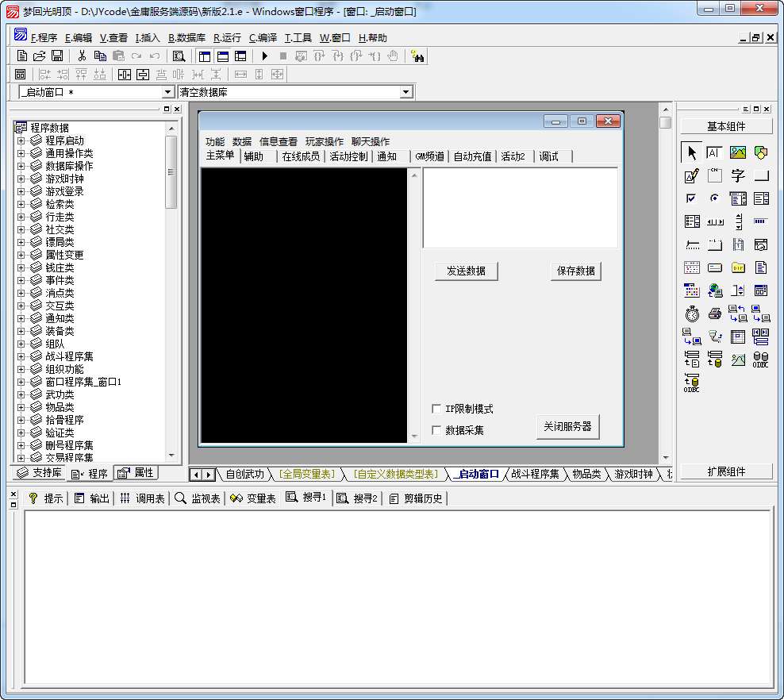Click the Open file folder icon

pos(40,56)
